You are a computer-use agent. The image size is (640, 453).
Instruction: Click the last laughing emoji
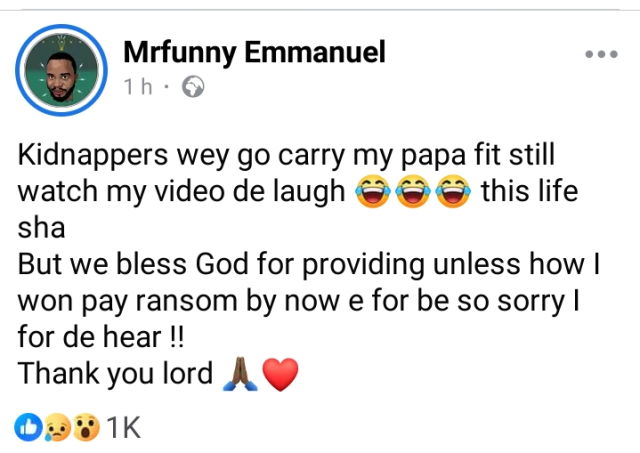449,193
